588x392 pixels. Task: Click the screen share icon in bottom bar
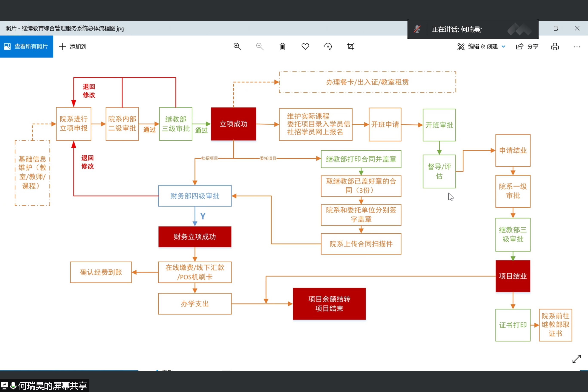pos(5,385)
